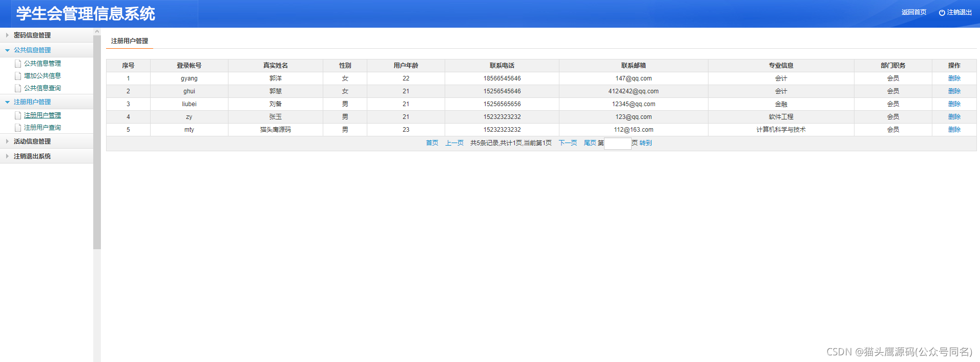Collapse the 注册用户管理 menu section

point(47,102)
